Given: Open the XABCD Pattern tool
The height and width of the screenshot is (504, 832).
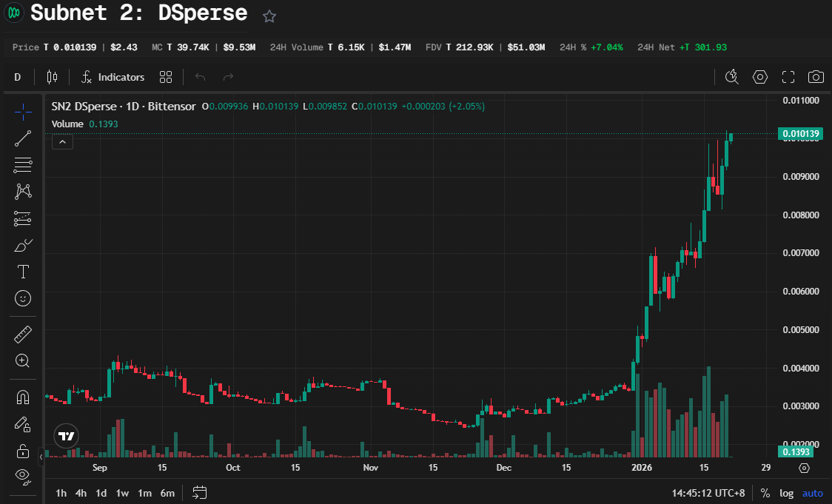Looking at the screenshot, I should [23, 192].
